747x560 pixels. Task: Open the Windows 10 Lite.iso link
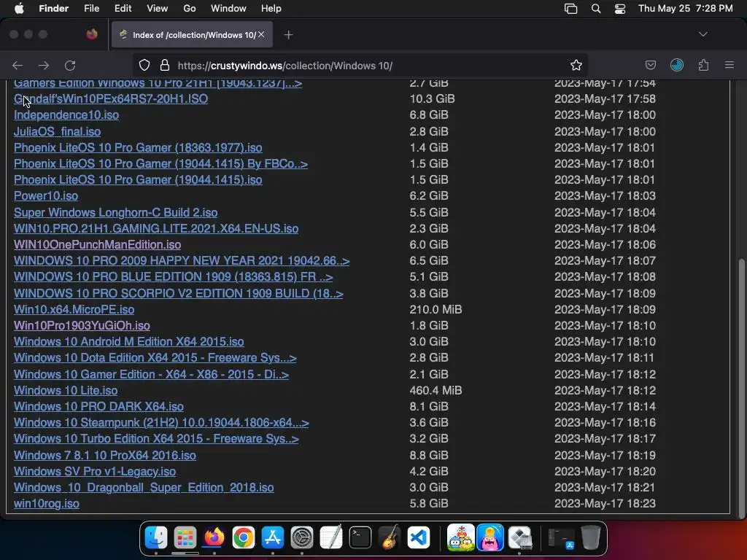click(x=66, y=391)
